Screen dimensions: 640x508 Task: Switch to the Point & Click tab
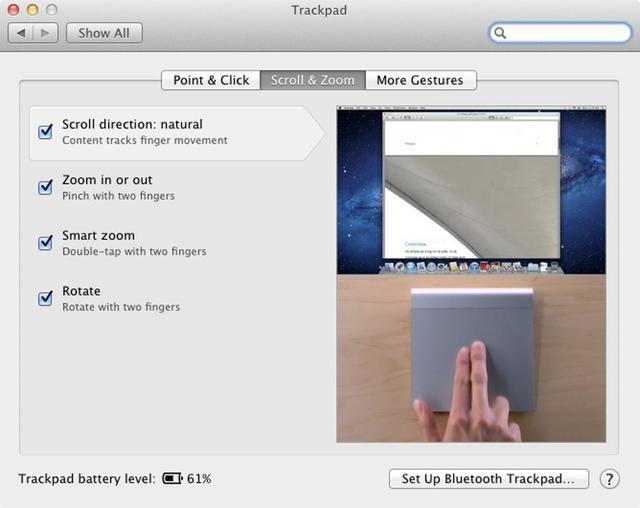coord(211,80)
